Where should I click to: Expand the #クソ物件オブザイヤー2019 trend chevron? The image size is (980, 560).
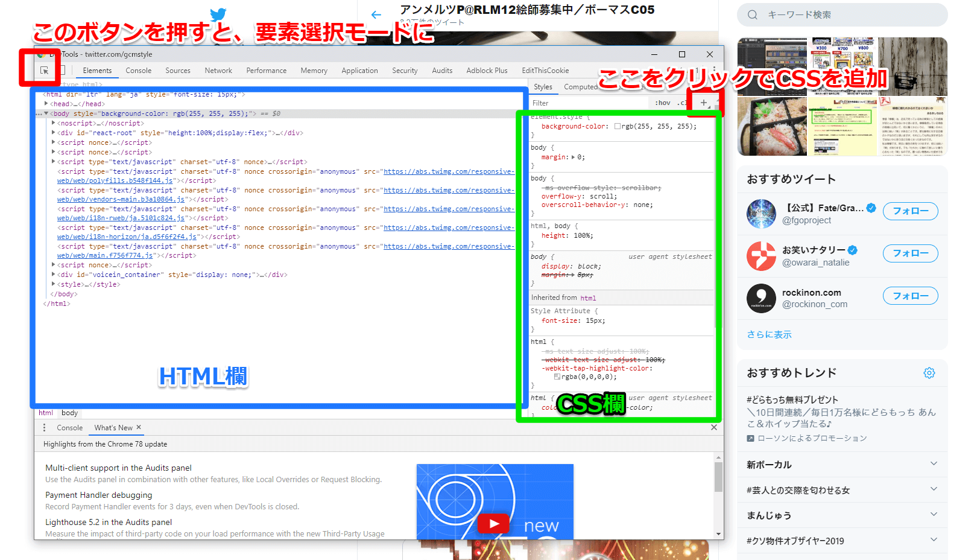pos(934,539)
